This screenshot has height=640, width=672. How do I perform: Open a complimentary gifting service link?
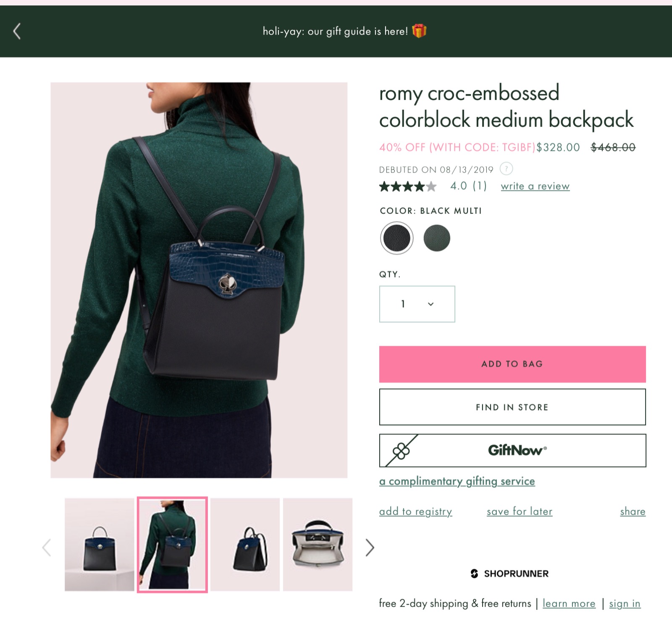[457, 481]
